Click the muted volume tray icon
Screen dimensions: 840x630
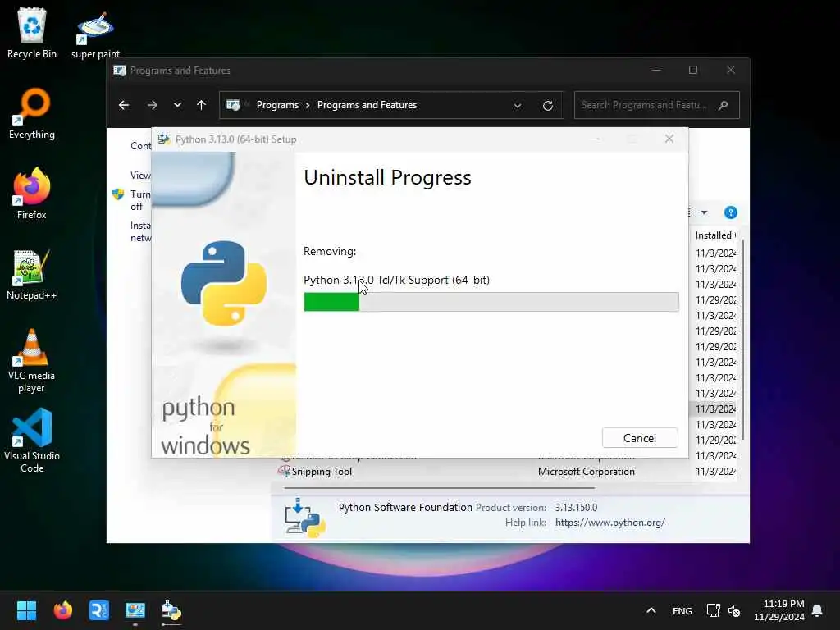[734, 610]
